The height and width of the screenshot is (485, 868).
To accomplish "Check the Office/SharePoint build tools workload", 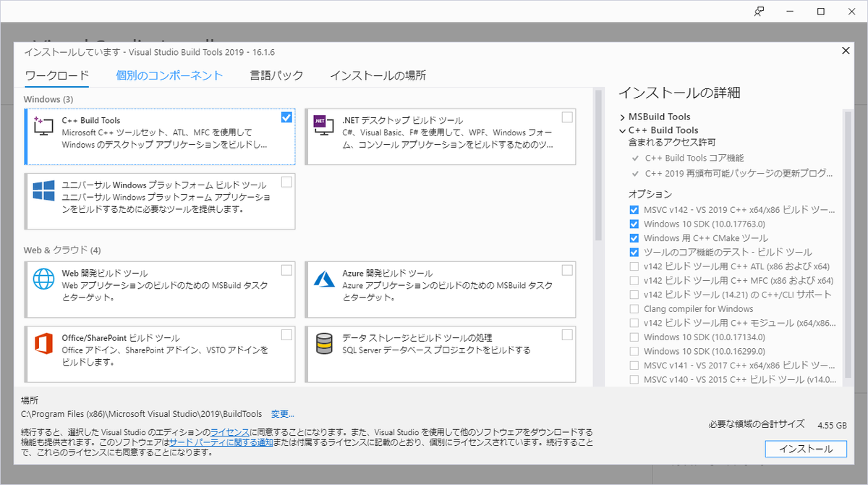I will [x=286, y=334].
